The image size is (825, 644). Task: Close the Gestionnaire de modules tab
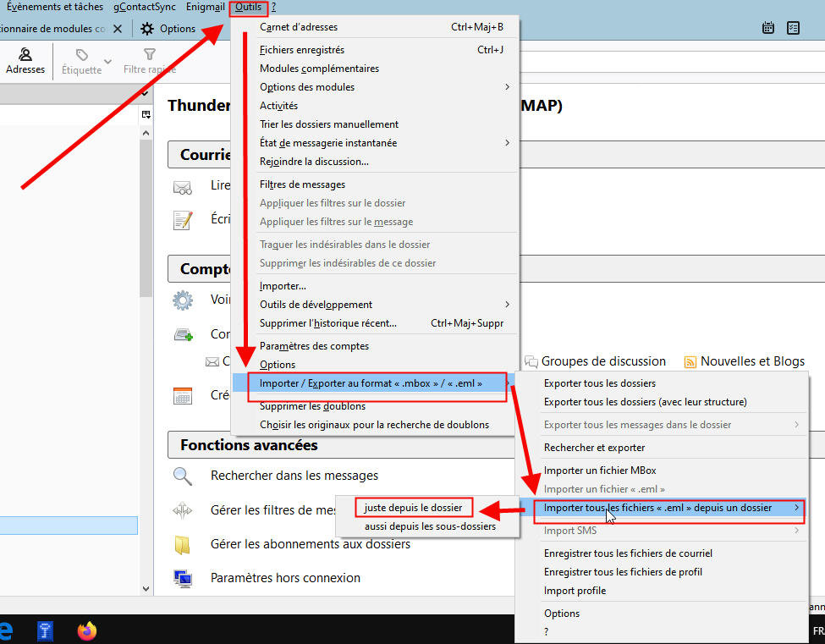point(118,29)
